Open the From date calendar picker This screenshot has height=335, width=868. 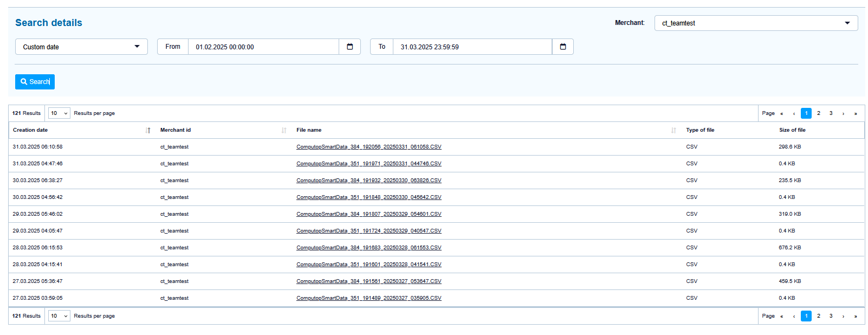349,47
